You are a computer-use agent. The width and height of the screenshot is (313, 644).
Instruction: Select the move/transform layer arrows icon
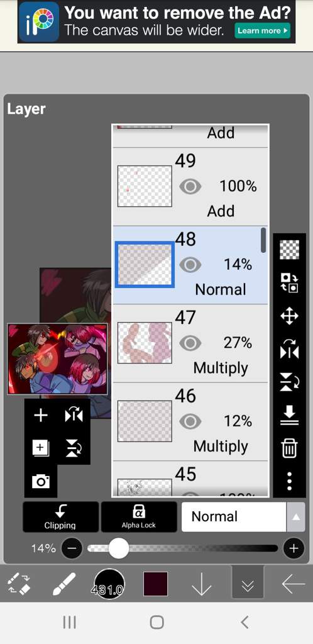coord(289,317)
